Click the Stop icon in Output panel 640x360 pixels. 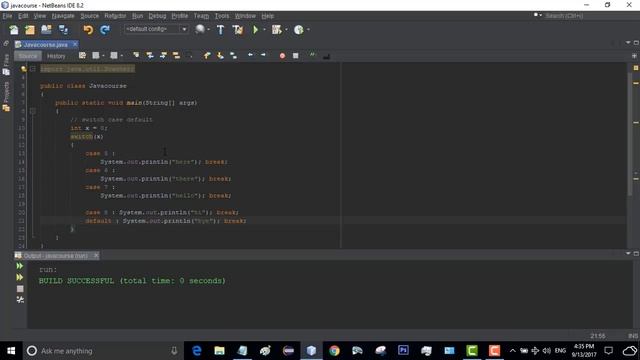click(x=20, y=289)
